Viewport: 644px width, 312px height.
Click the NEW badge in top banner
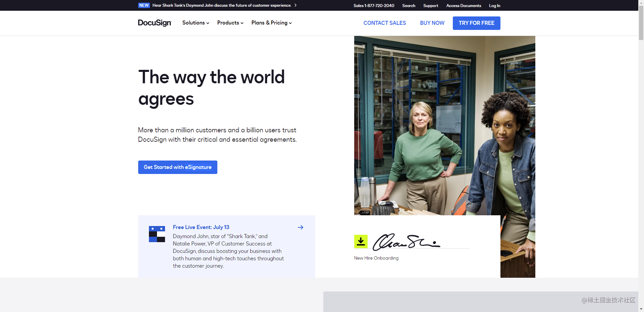pos(144,5)
